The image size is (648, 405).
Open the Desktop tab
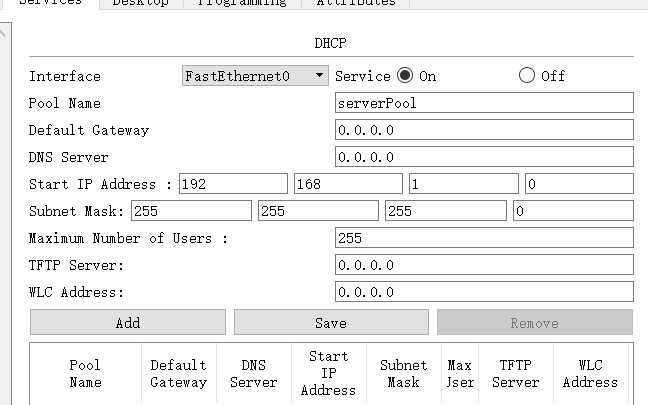tap(141, 3)
